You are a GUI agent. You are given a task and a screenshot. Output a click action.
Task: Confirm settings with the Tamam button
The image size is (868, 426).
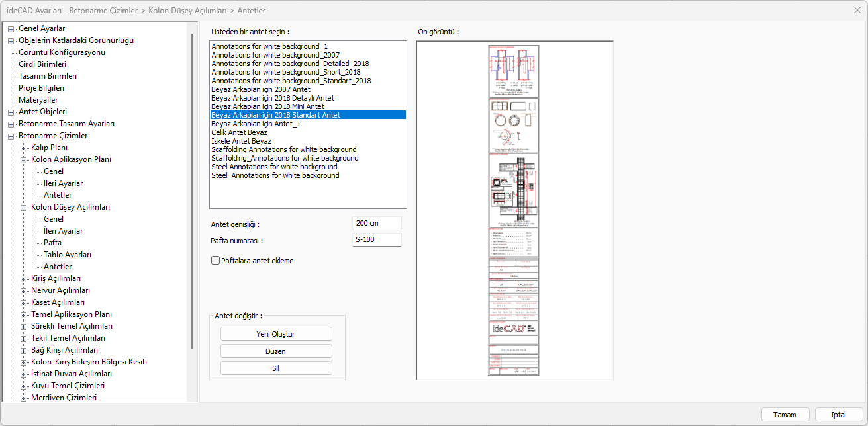pyautogui.click(x=785, y=415)
